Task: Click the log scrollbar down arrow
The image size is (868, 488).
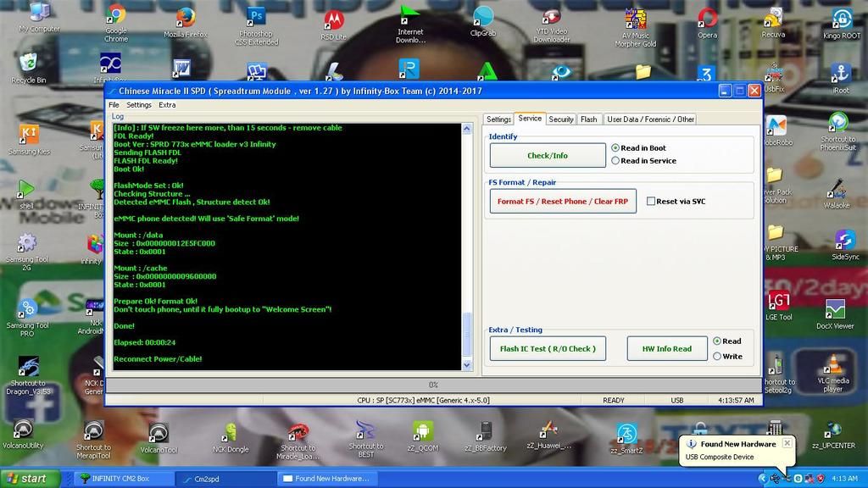Action: (467, 365)
